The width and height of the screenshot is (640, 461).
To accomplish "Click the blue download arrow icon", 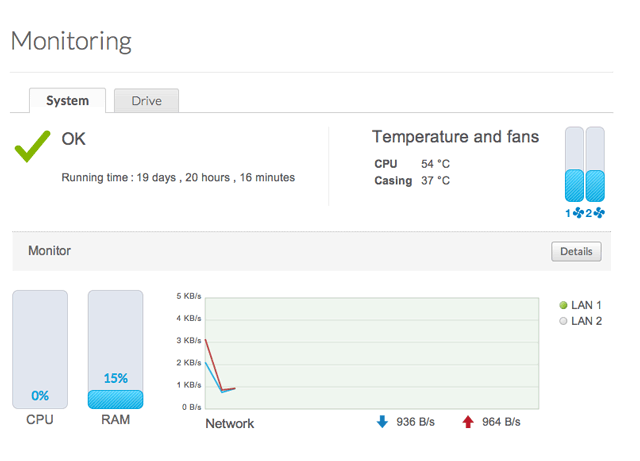I will (381, 422).
